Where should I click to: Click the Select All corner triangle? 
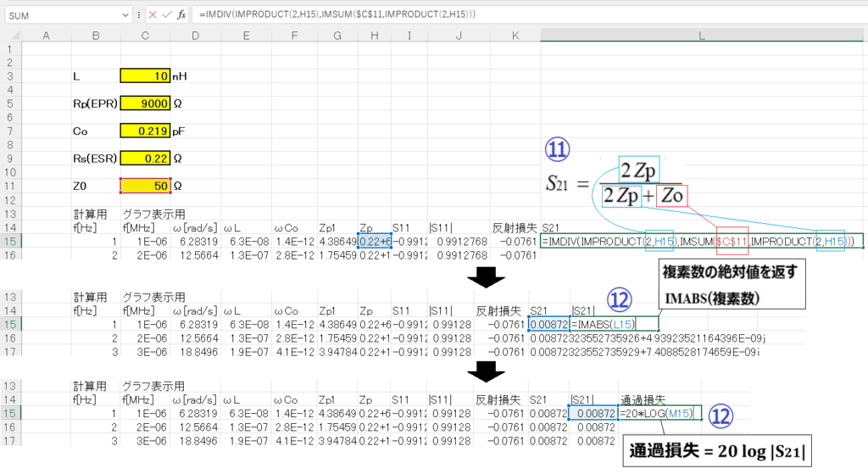coord(11,34)
